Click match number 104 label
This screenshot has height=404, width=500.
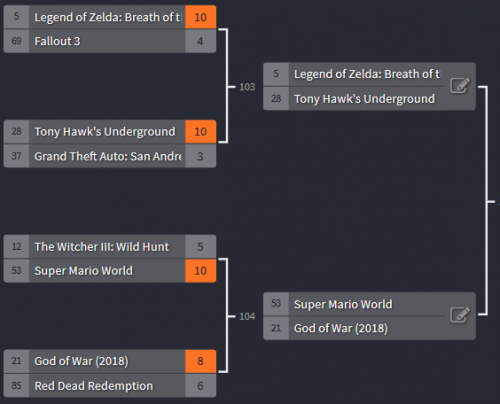click(x=247, y=316)
